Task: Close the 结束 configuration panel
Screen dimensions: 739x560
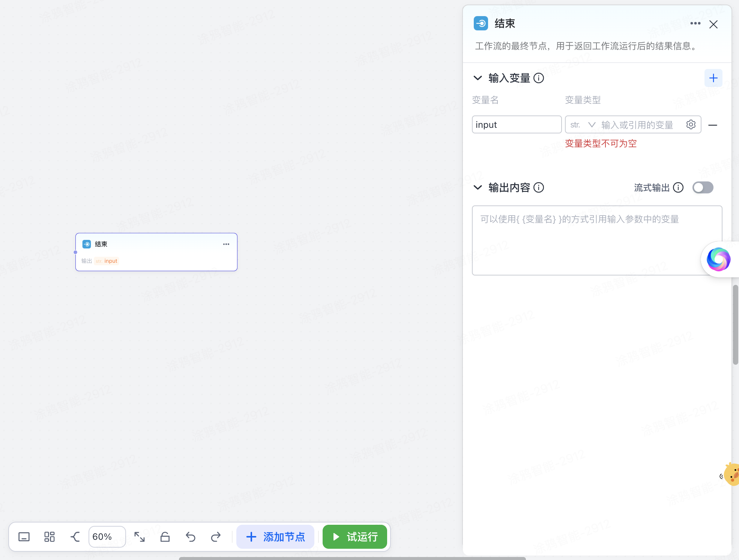Action: 713,24
